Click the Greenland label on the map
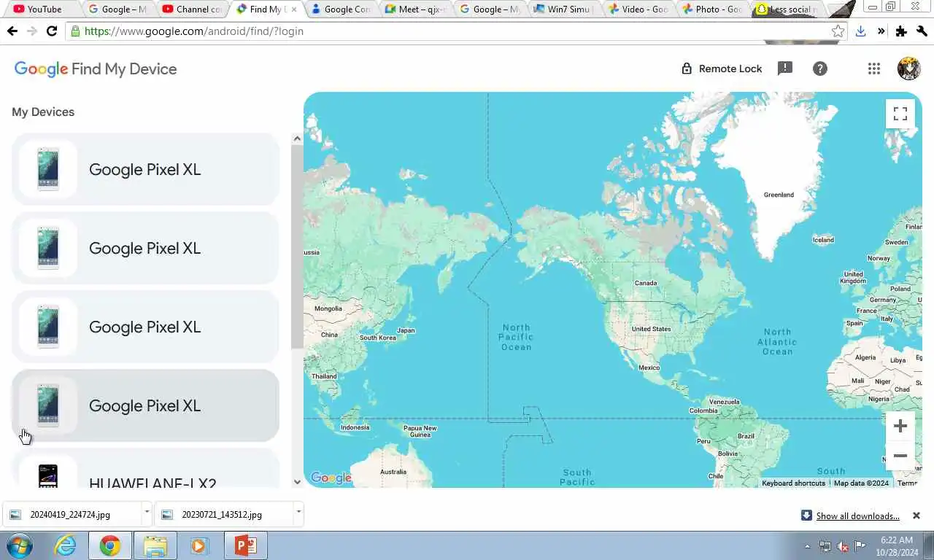 779,195
